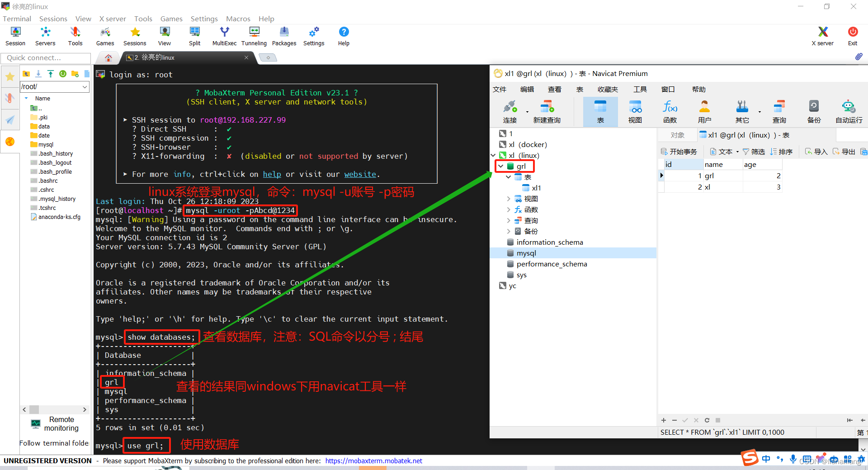Screen dimensions: 868x470
Task: Click the sidebar favorites star icon
Action: (10, 77)
